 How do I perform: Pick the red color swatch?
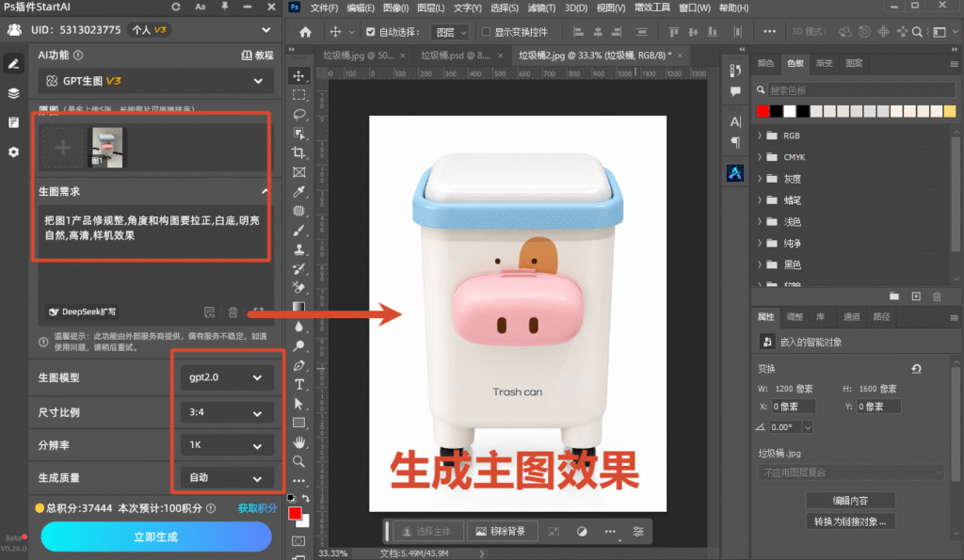[763, 111]
